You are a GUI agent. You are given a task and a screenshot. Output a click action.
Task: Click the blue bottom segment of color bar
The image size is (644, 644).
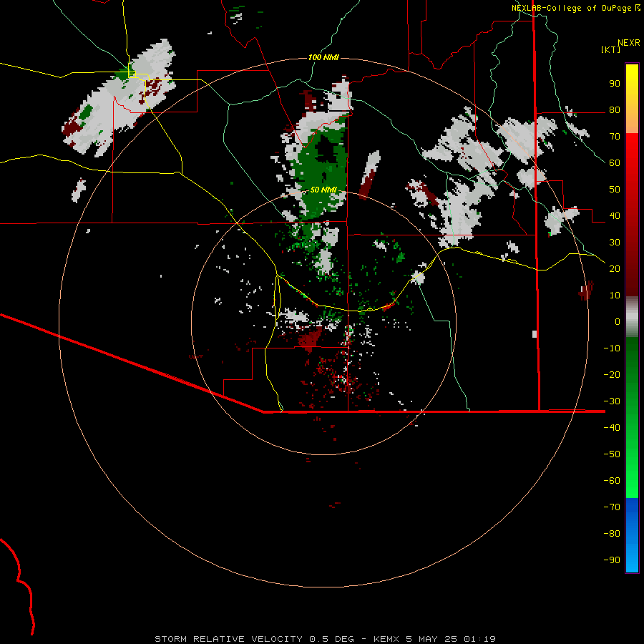pos(632,535)
